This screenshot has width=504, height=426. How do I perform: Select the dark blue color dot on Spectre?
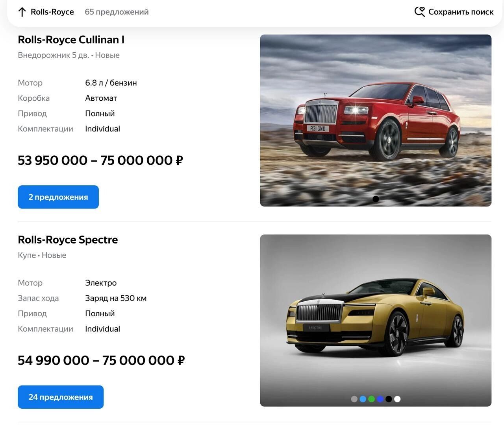coord(380,399)
